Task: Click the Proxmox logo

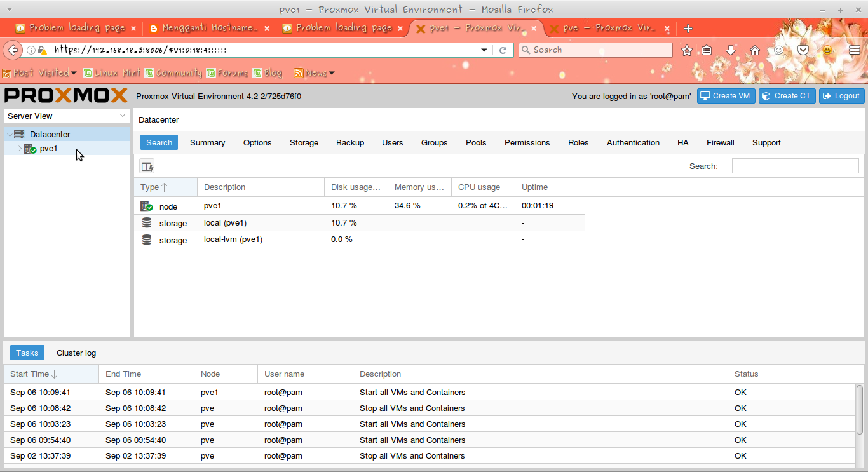Action: click(66, 96)
